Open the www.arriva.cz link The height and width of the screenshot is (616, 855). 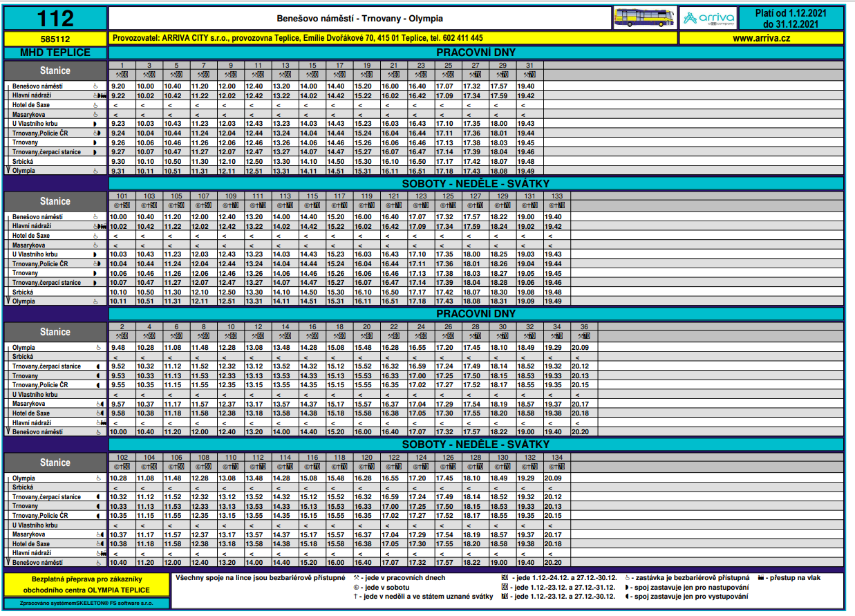coord(761,39)
